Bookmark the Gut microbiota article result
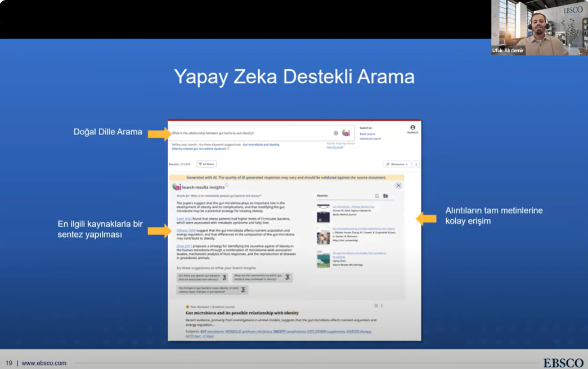The width and height of the screenshot is (588, 369). click(x=376, y=306)
